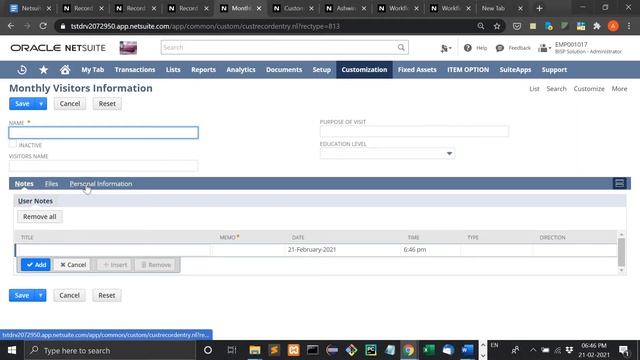Tick the Inactive checkbox
The height and width of the screenshot is (360, 640).
(13, 144)
